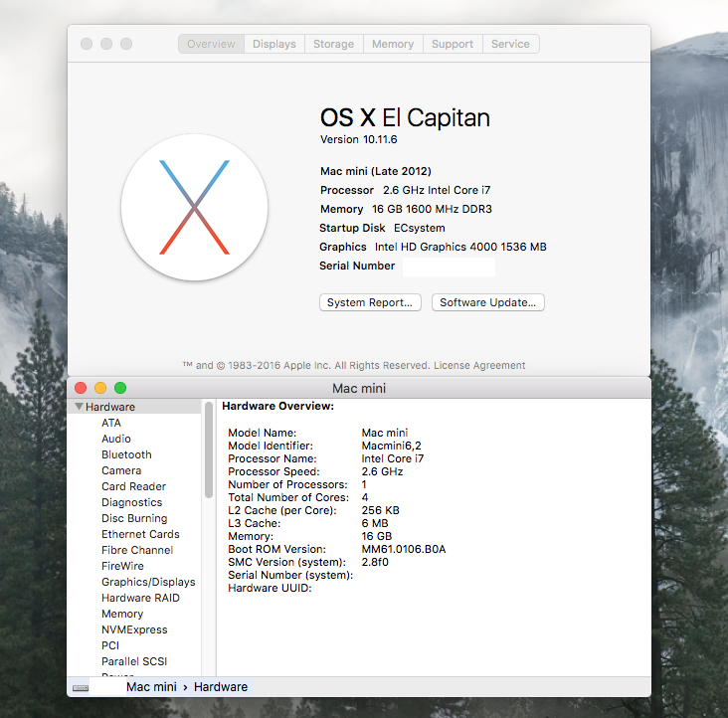Click the sidebar vertical scrollbar
This screenshot has height=718, width=728.
(x=209, y=450)
